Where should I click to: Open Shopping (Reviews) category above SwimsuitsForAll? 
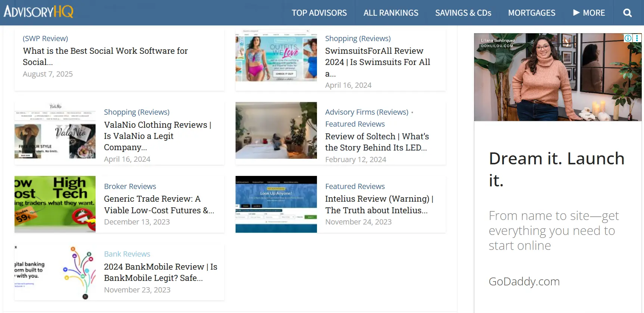pos(358,38)
